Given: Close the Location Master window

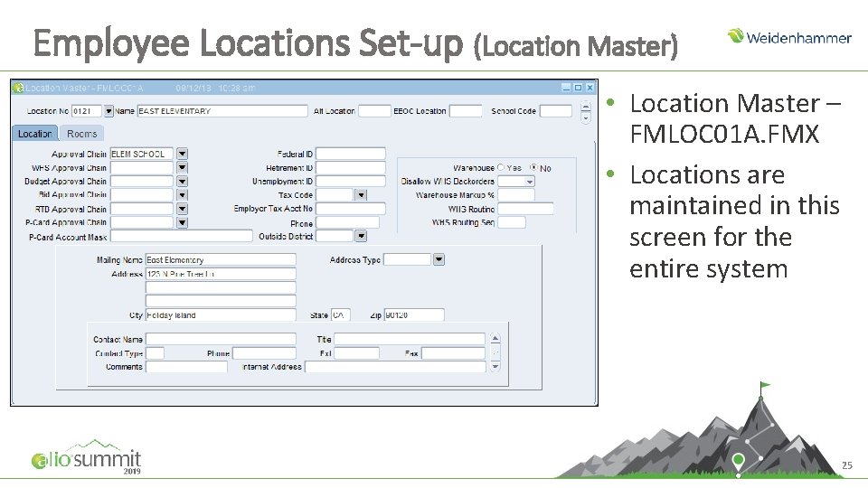Looking at the screenshot, I should pyautogui.click(x=590, y=88).
